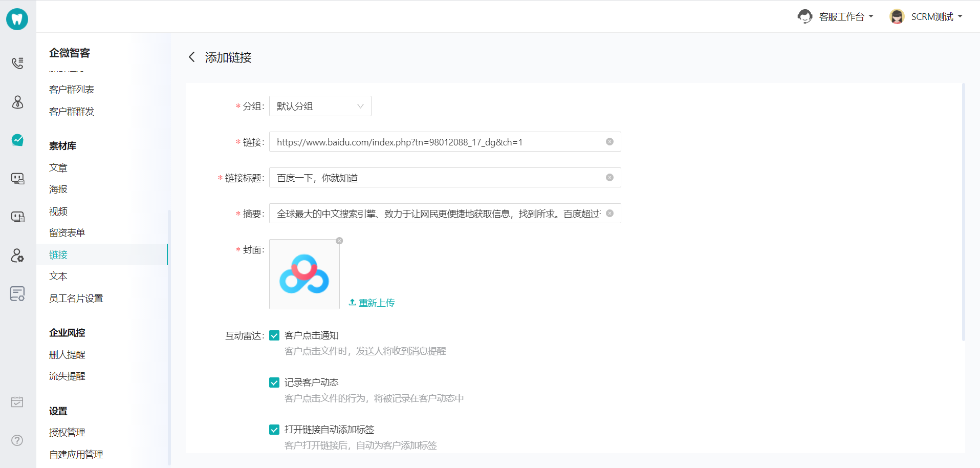Image resolution: width=980 pixels, height=468 pixels.
Task: Click the headset 客服工作台 icon
Action: tap(805, 16)
